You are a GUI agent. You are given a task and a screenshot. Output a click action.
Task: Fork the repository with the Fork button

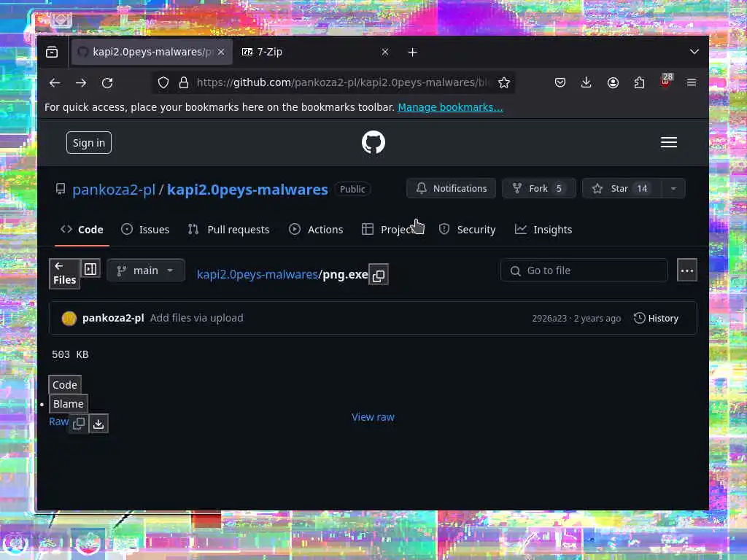(x=539, y=189)
